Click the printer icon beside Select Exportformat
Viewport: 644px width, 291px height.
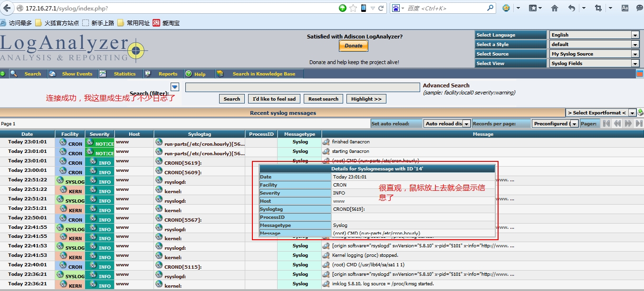(640, 113)
